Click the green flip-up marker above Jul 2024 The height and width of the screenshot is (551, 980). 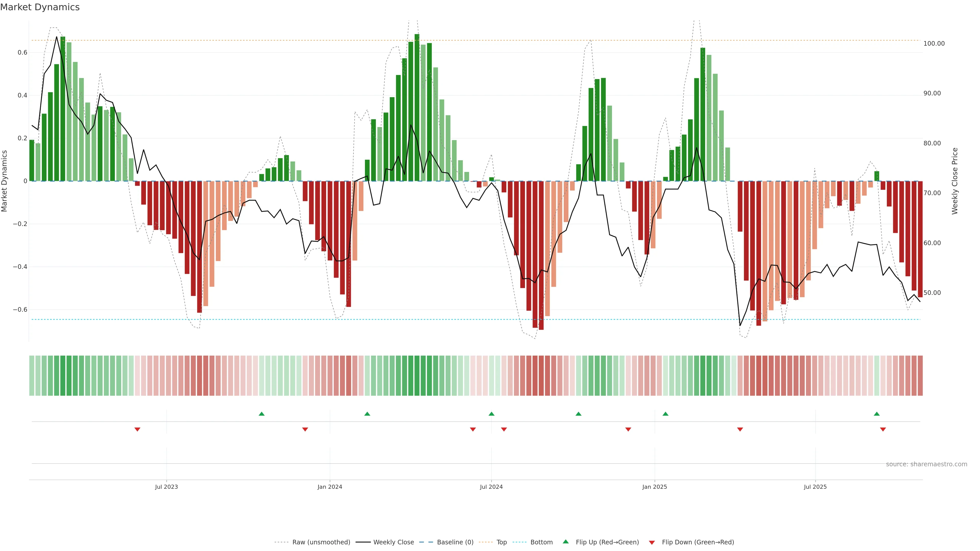(x=491, y=414)
